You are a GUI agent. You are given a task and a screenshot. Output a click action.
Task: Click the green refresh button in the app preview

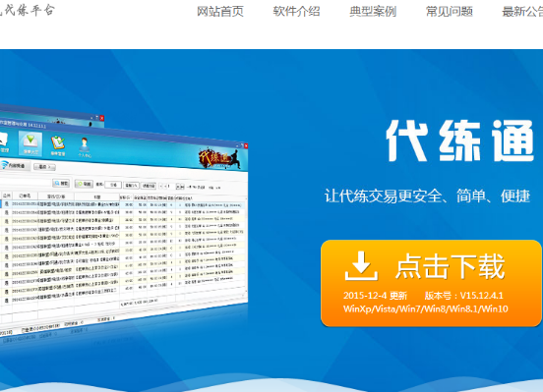coord(84,184)
